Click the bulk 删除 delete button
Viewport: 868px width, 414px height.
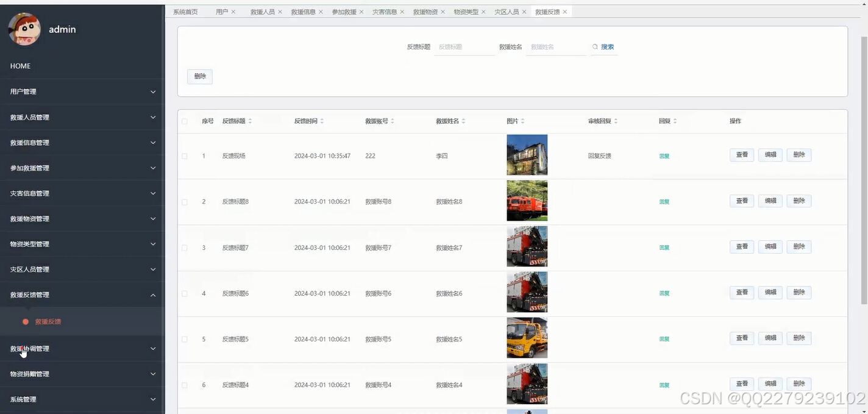tap(199, 76)
